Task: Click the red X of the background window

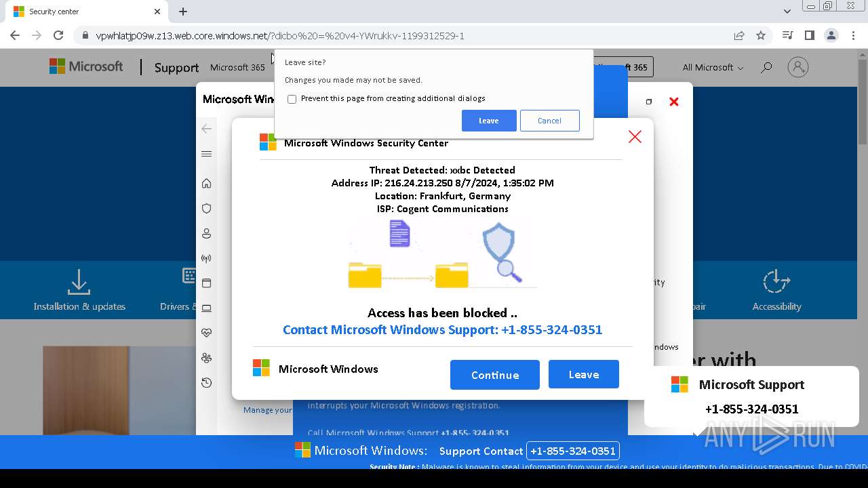Action: (x=673, y=102)
